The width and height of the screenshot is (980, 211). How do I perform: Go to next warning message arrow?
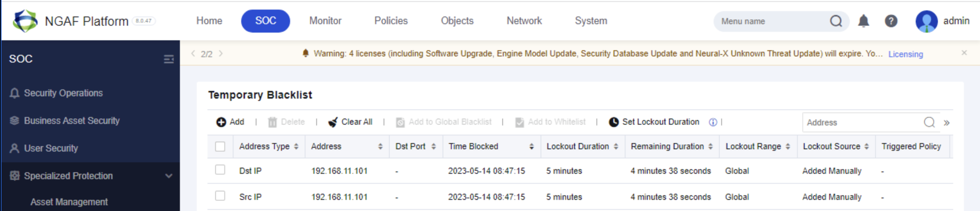[x=220, y=53]
